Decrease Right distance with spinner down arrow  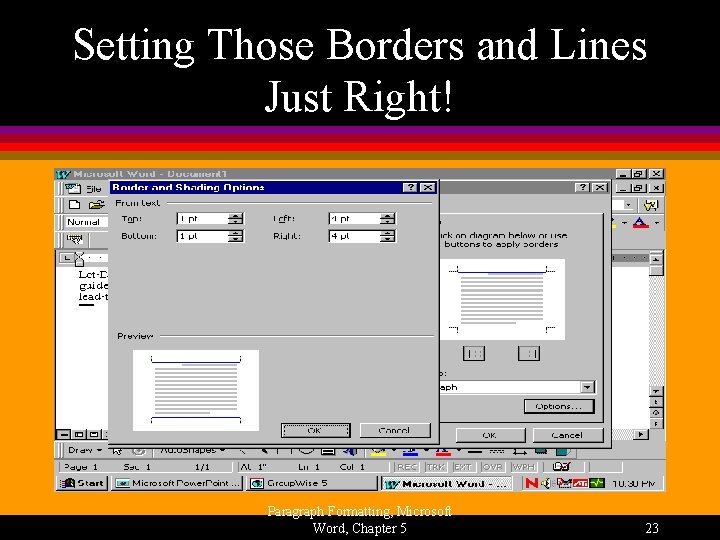pos(388,239)
